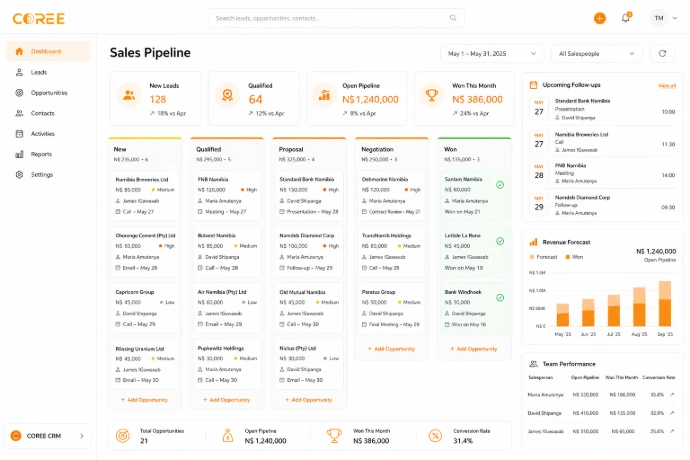Click the orange plus add button

pyautogui.click(x=599, y=18)
